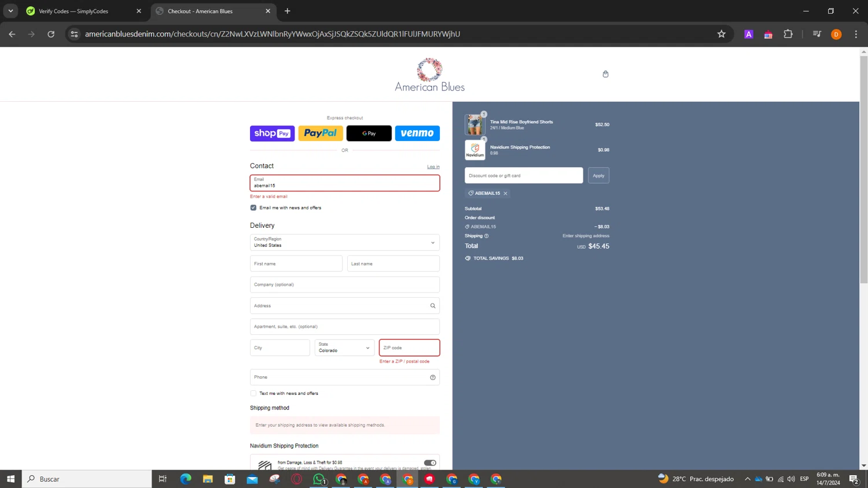Open Opera browser from the taskbar
This screenshot has width=868, height=488.
(x=297, y=479)
